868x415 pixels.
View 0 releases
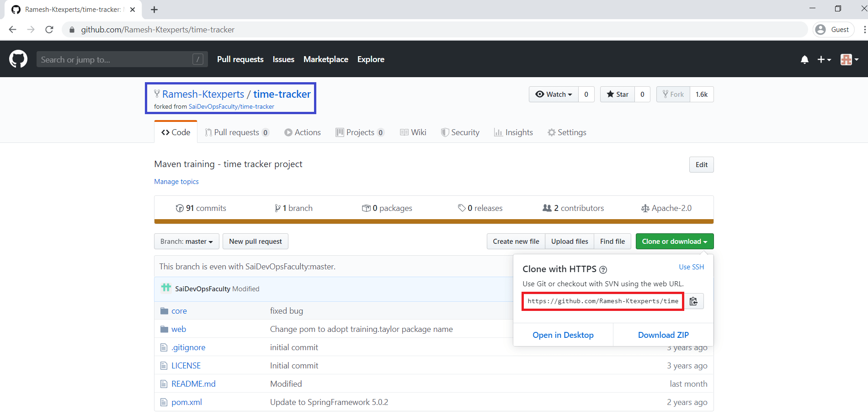(480, 208)
